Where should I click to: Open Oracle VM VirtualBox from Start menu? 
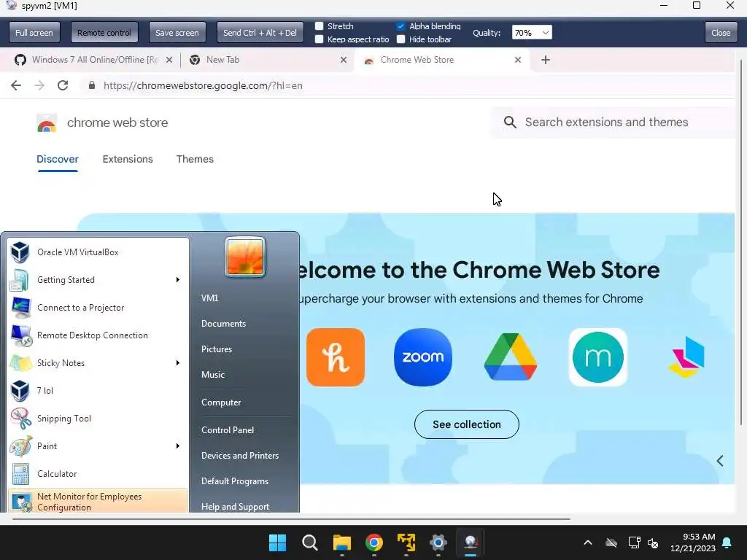(x=98, y=252)
